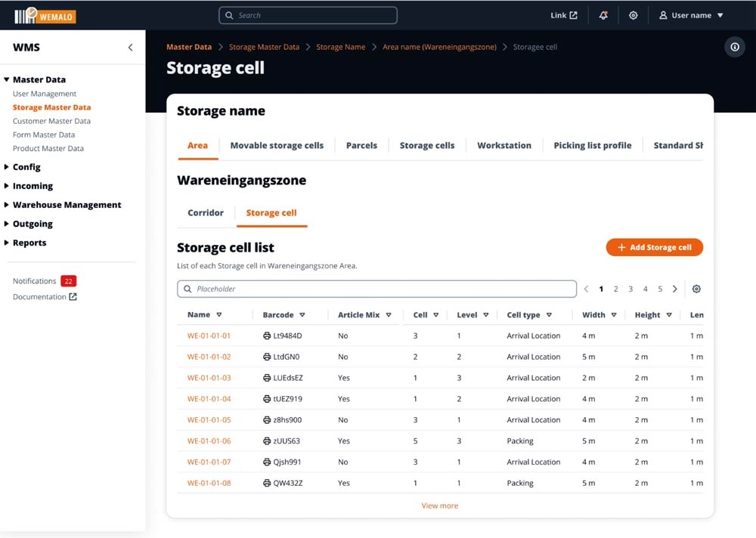Print barcode LUEdsEZ via the printer icon
Viewport: 756px width, 538px height.
(x=267, y=378)
